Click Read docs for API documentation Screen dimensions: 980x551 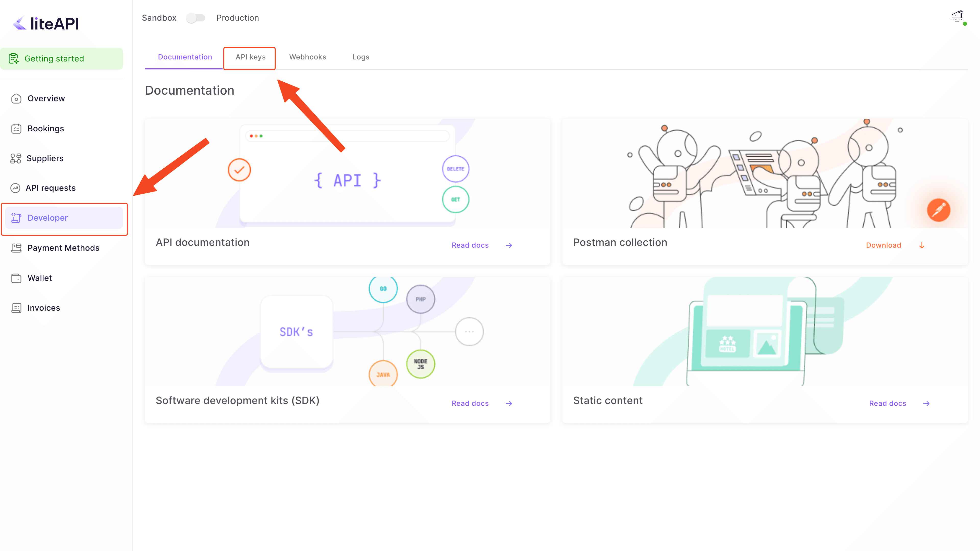pyautogui.click(x=470, y=245)
